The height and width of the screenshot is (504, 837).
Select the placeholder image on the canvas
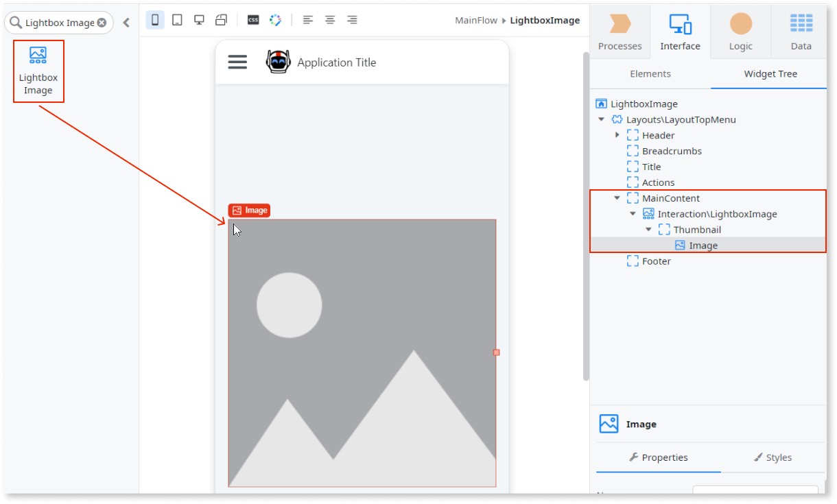[x=362, y=350]
